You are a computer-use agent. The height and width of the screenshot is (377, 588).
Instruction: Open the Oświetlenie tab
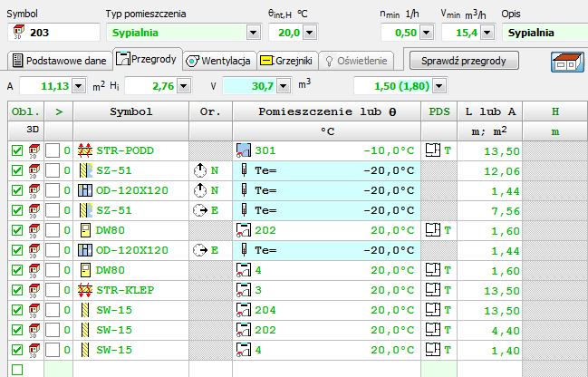point(356,61)
